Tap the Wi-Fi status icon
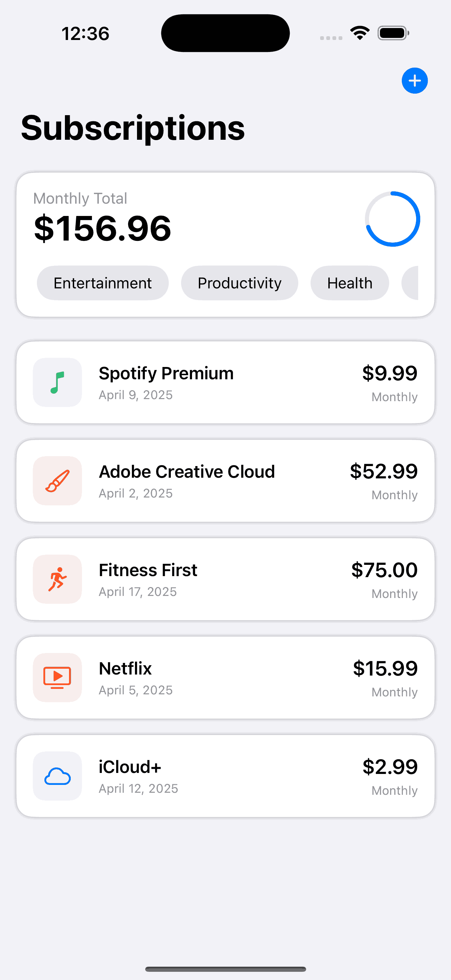 click(x=360, y=33)
